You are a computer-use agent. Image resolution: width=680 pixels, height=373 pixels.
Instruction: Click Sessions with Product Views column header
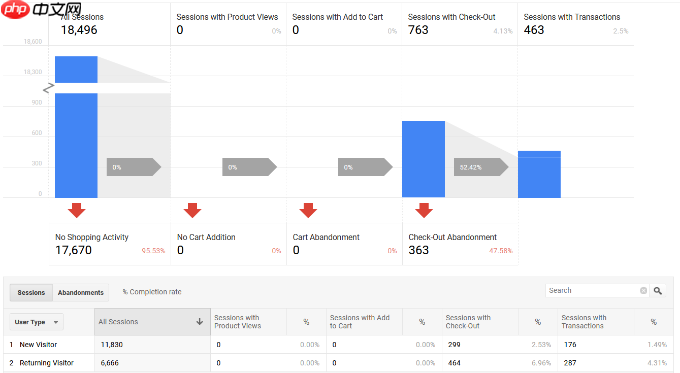coord(238,322)
